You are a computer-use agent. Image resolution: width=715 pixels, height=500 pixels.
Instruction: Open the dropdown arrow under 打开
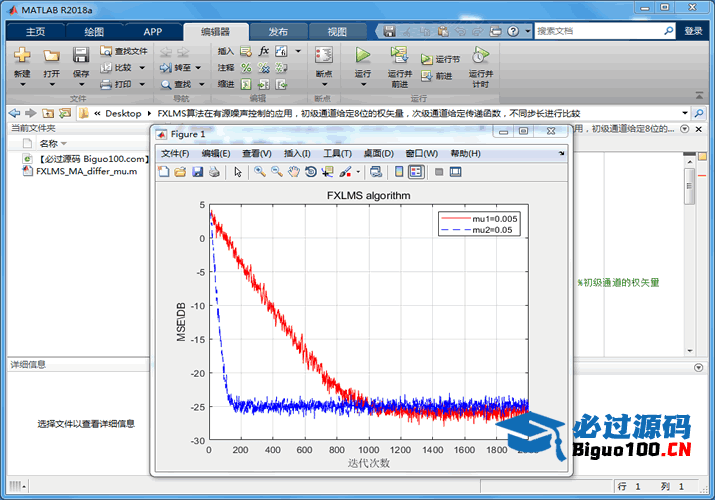pyautogui.click(x=52, y=84)
